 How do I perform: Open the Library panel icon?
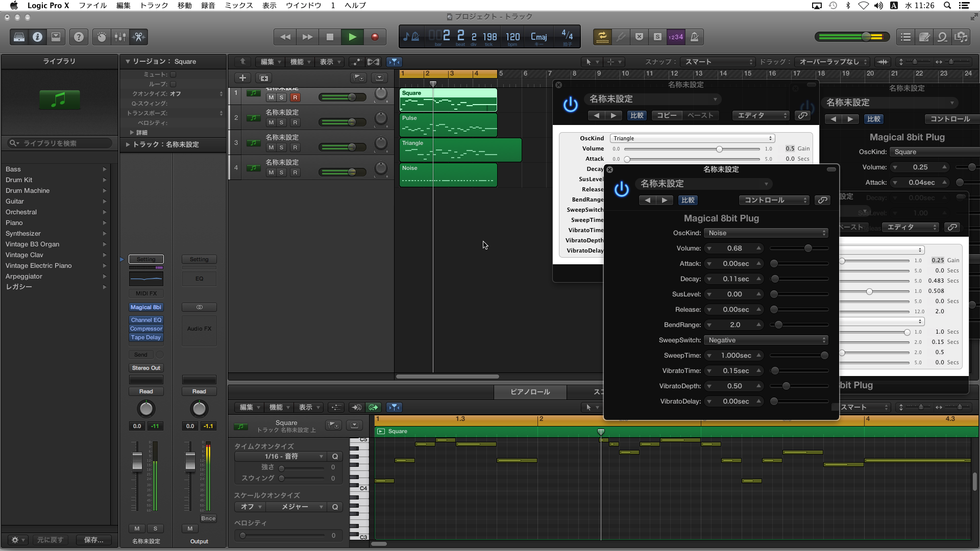(x=19, y=37)
